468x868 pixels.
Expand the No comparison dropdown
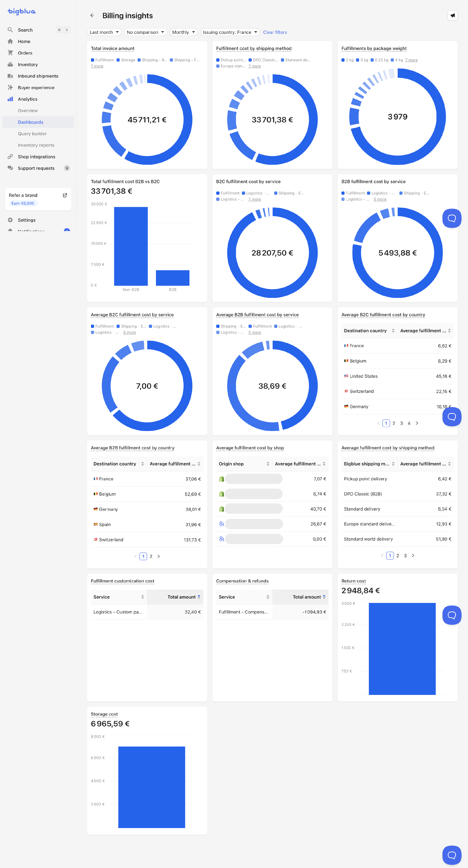tap(145, 32)
